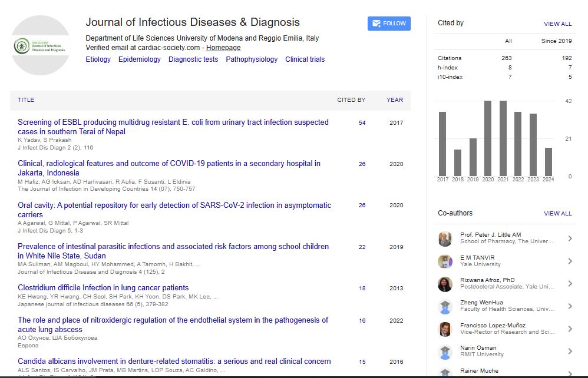Click the h-index label

[x=448, y=68]
